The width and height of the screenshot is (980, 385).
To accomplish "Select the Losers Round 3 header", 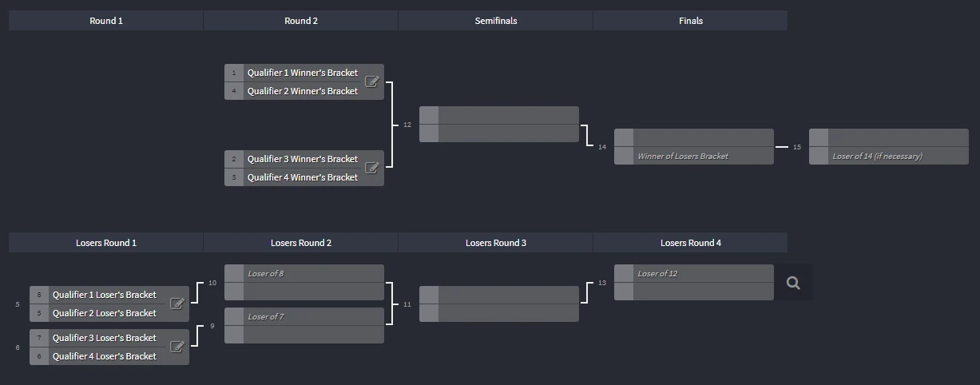I will tap(496, 243).
